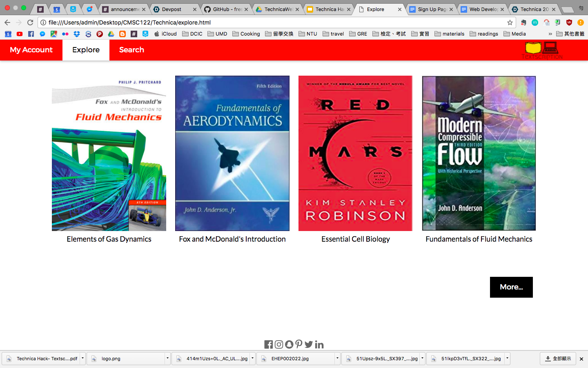588x368 pixels.
Task: Open the new tab button
Action: tap(568, 9)
